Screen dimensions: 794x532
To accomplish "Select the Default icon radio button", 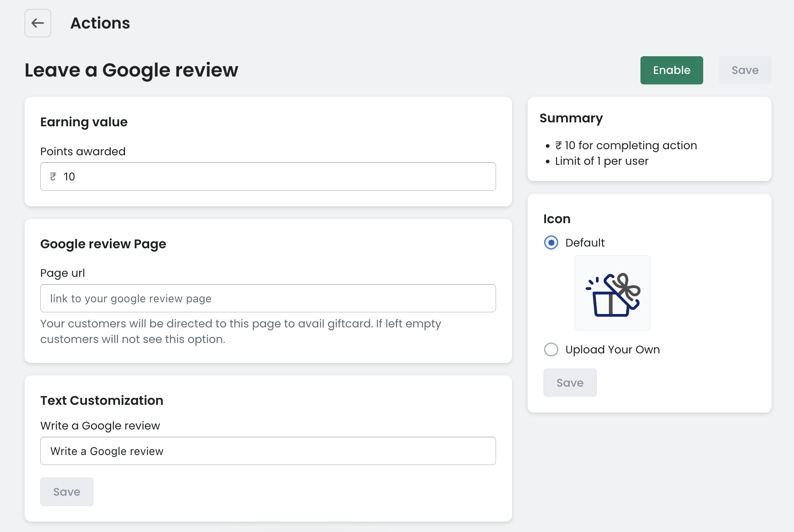I will [x=551, y=243].
